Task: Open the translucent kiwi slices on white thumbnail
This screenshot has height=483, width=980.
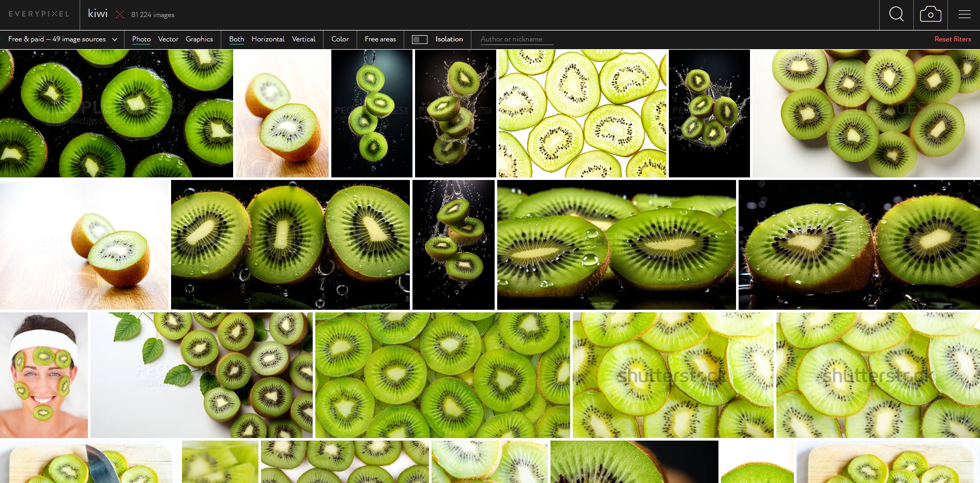Action: (583, 113)
